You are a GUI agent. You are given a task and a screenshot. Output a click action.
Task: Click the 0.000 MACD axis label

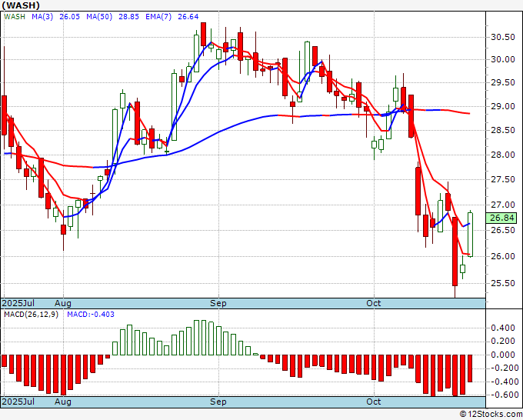[503, 355]
